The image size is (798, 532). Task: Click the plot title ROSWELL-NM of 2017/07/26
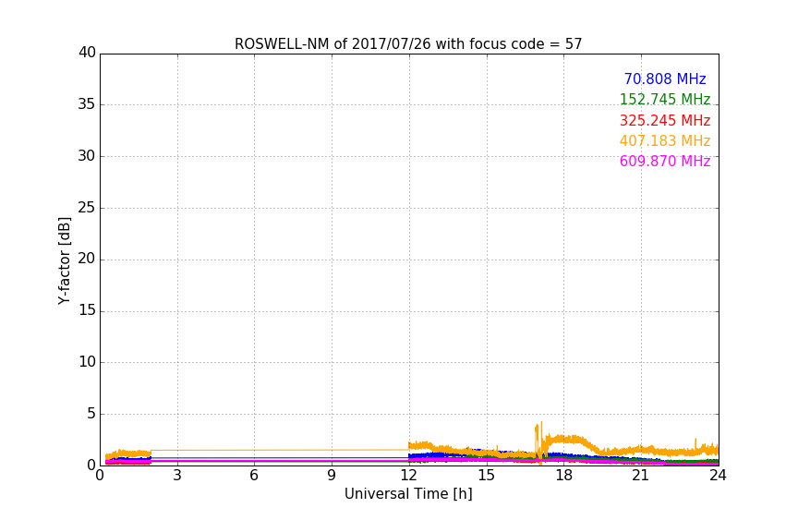pyautogui.click(x=408, y=44)
